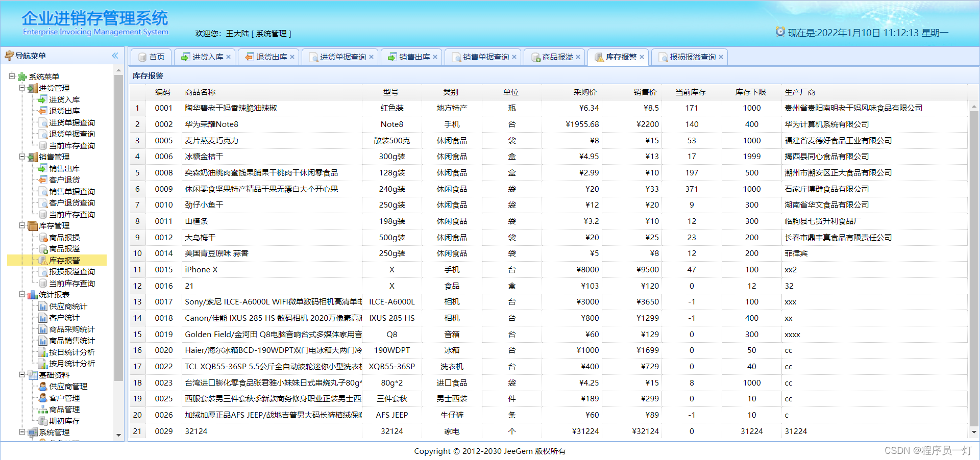Screen dimensions: 980x460
Task: Sort by the 销售价 column header
Action: 632,92
